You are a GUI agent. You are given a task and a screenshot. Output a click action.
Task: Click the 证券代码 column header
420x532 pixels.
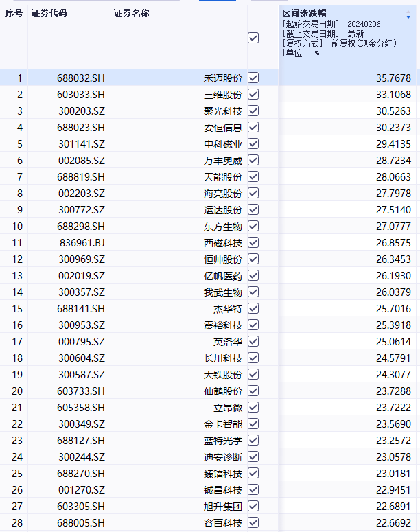point(49,13)
